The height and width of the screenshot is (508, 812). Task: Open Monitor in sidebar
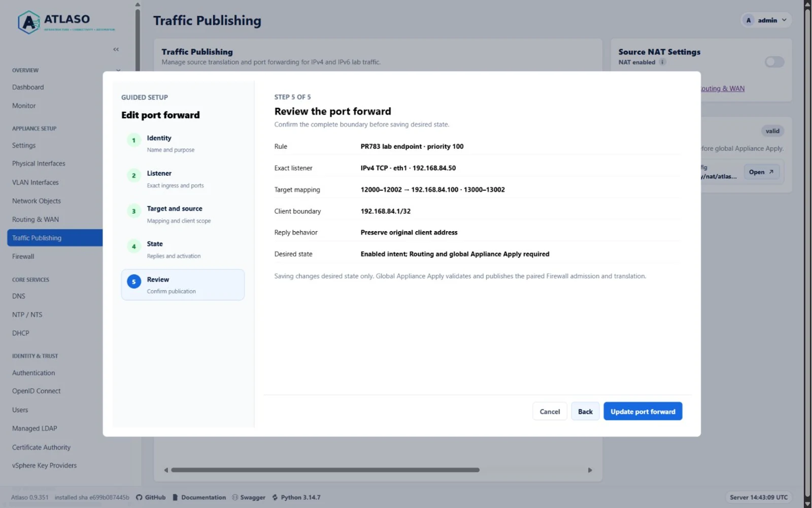tap(24, 106)
